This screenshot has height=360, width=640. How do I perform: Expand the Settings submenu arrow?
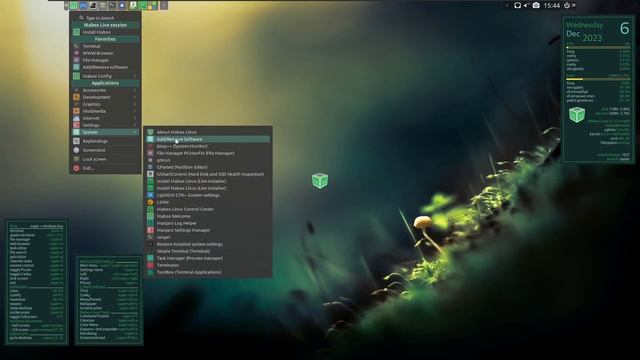(x=135, y=125)
